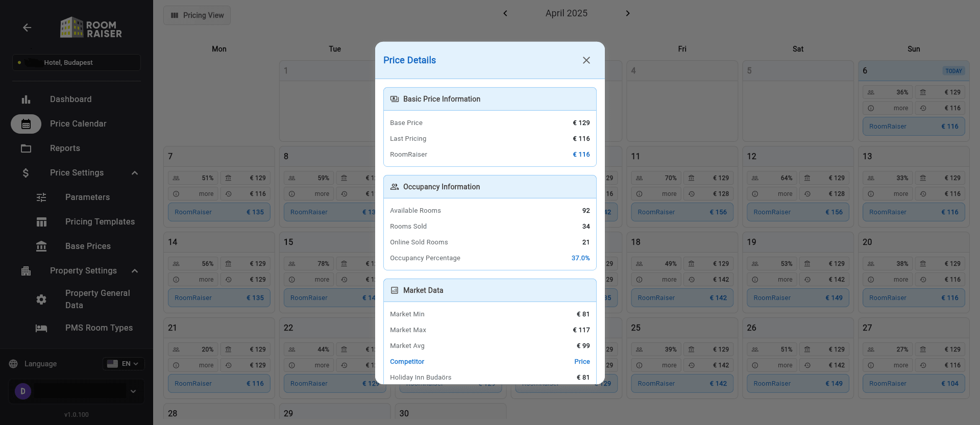Click the PMS Room Types bed icon
This screenshot has height=425, width=980.
pos(41,328)
